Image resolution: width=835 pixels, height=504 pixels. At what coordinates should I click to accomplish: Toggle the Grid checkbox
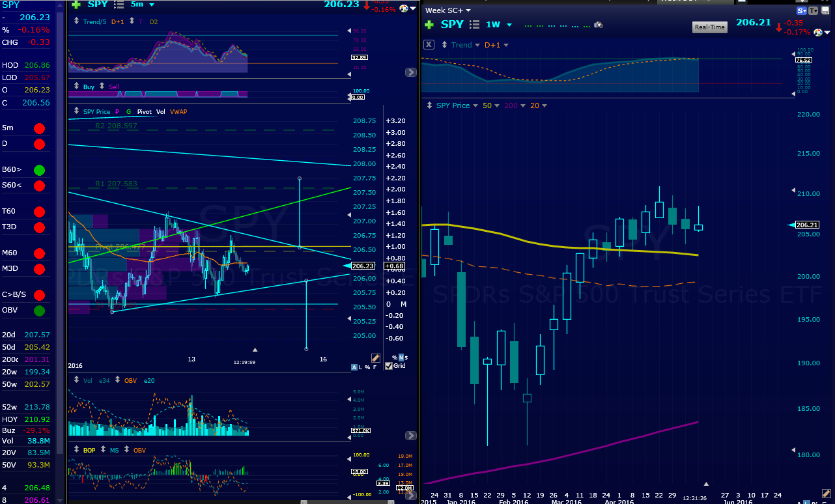pos(389,366)
